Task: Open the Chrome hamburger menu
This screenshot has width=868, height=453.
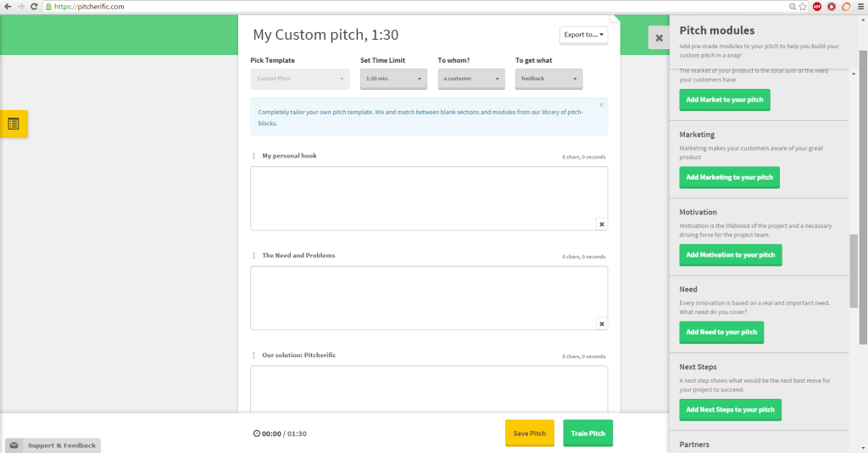Action: click(x=861, y=7)
